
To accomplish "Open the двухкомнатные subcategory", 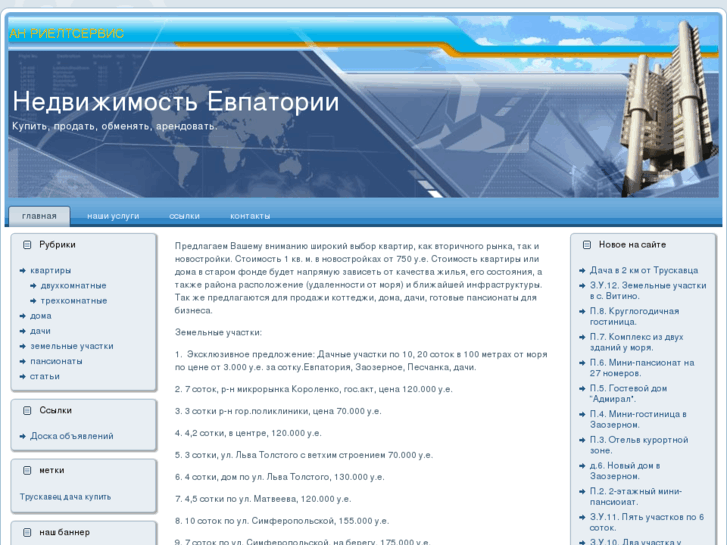I will pos(74,286).
